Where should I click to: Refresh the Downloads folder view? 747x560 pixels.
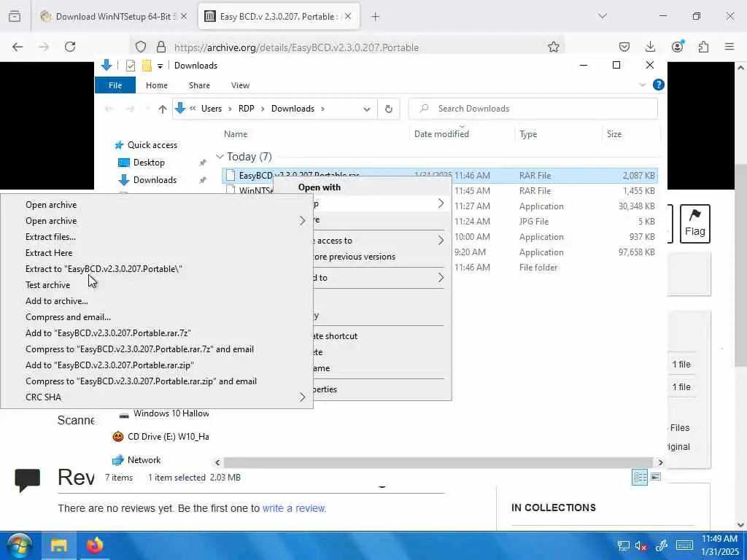pos(389,109)
